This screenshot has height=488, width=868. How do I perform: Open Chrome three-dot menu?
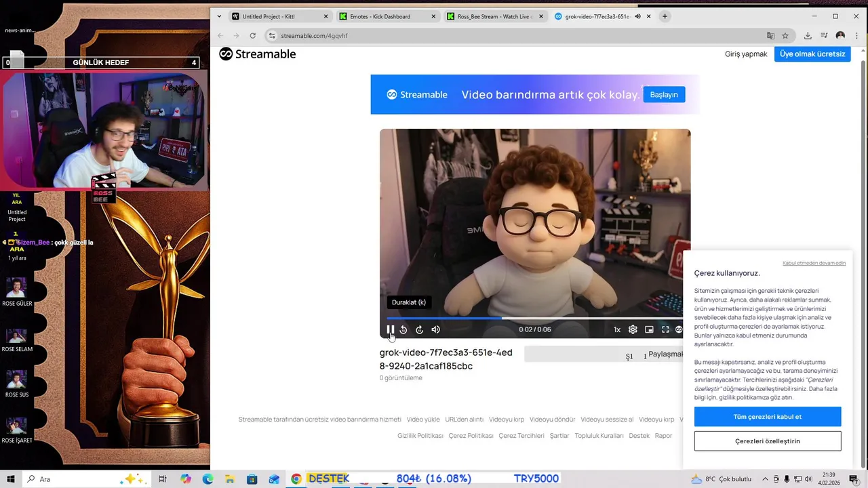point(856,35)
